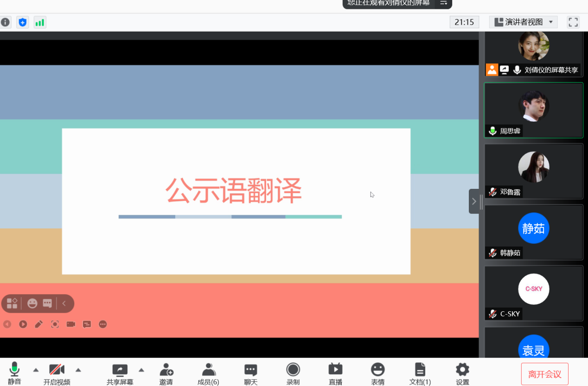Toggle microphone with 静音 button

click(14, 373)
